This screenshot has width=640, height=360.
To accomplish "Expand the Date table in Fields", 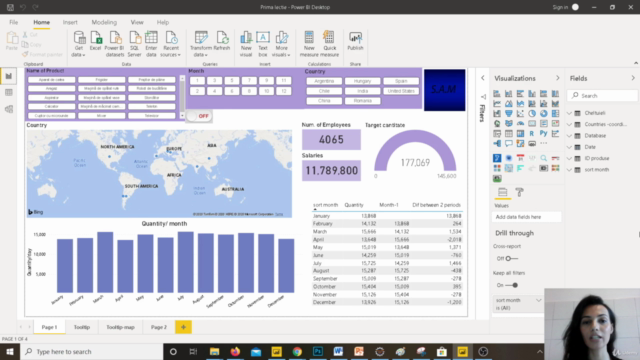I will coord(570,147).
